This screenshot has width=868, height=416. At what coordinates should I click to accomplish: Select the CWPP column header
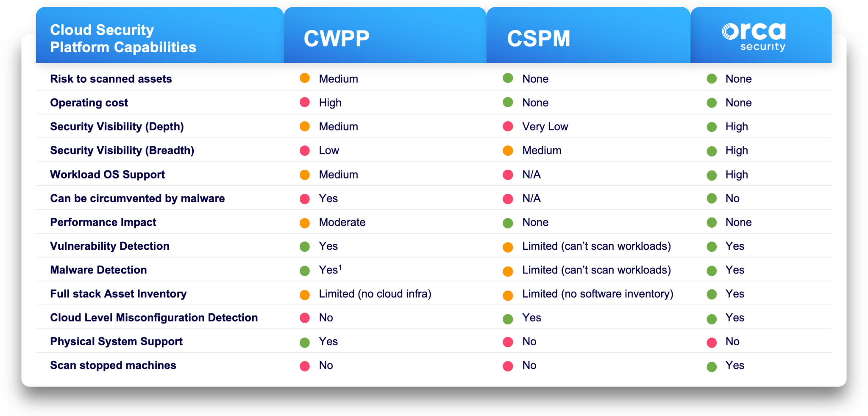coord(337,39)
